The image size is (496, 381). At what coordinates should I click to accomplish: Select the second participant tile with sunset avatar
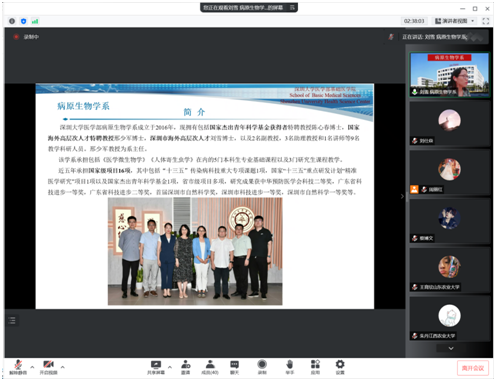coord(449,123)
